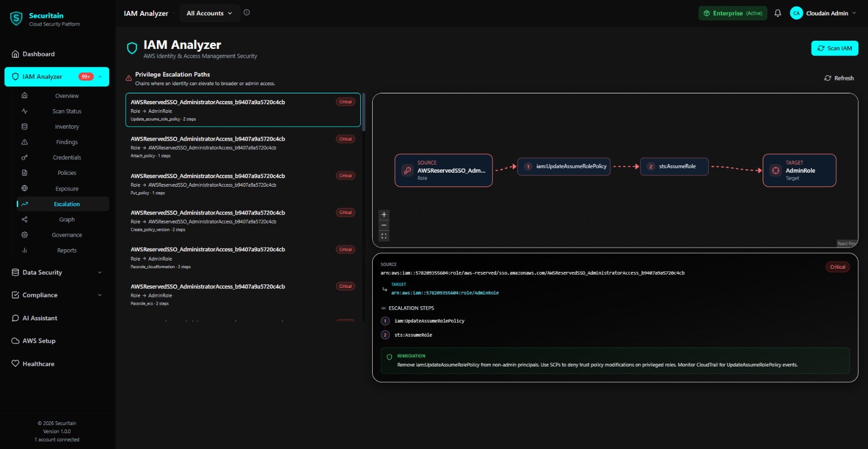868x449 pixels.
Task: Click the iam:UpdateAssumeRolePolicy graph node
Action: 564,167
